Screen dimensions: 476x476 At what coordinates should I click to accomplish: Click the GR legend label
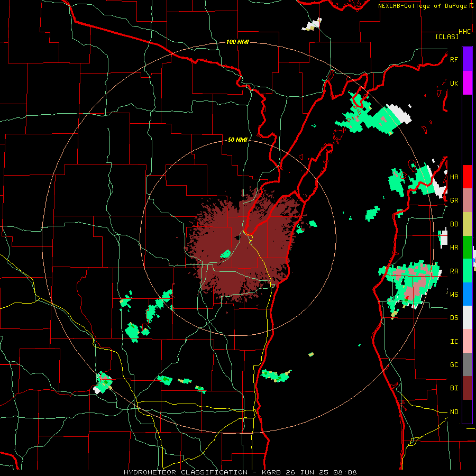(454, 200)
